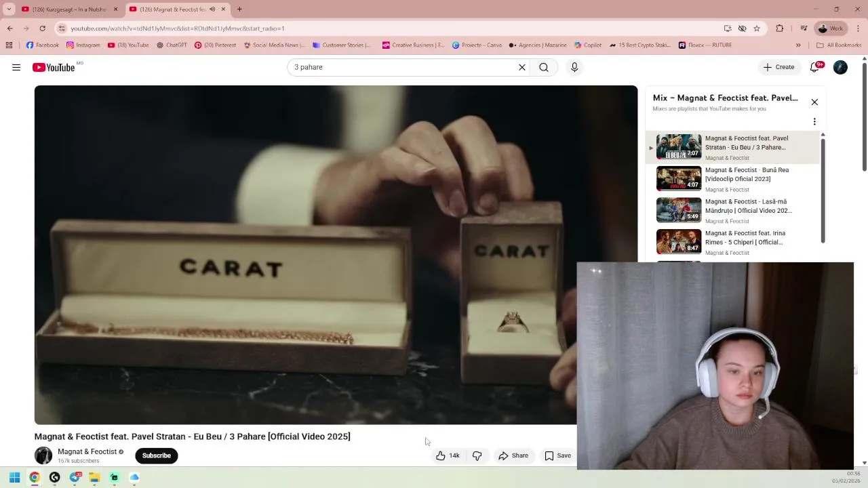Open the new tab plus button
This screenshot has width=868, height=488.
click(x=239, y=9)
